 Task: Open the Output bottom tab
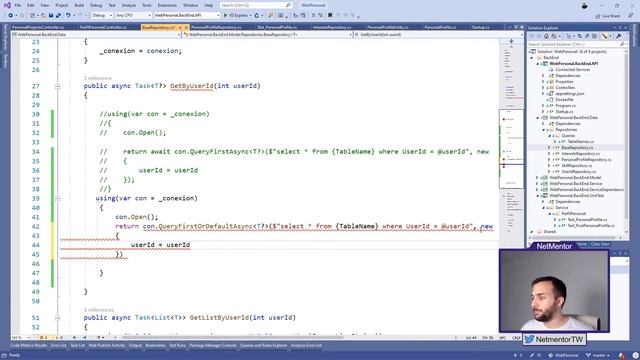(135, 345)
